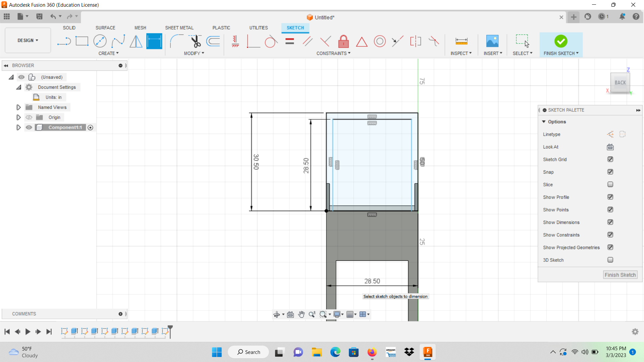644x362 pixels.
Task: Expand the Named Views tree item
Action: 18,107
